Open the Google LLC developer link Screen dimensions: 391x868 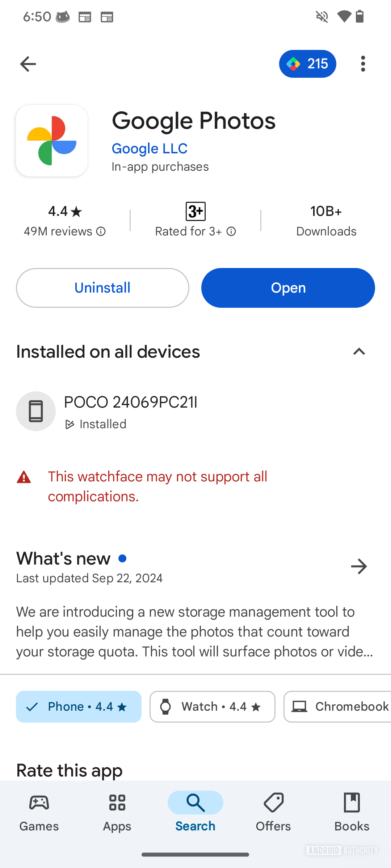150,149
